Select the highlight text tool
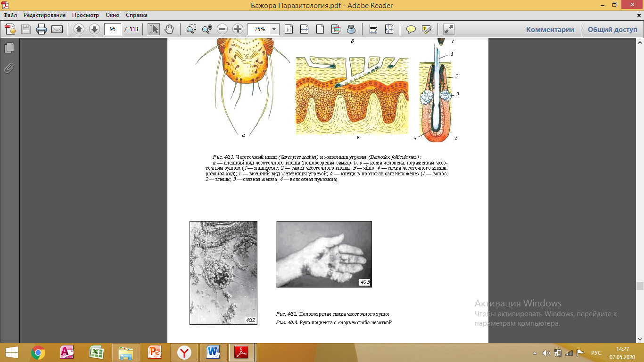Screen dimensions: 644x362 (427, 29)
